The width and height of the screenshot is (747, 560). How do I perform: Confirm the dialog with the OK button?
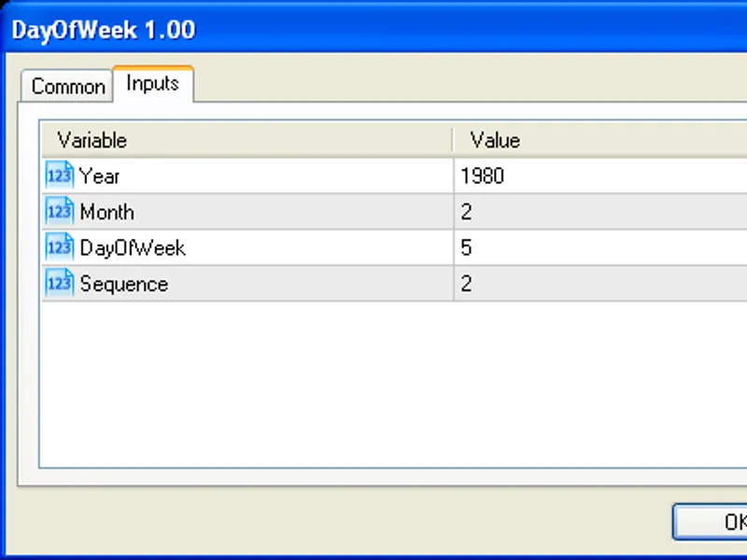(x=710, y=522)
